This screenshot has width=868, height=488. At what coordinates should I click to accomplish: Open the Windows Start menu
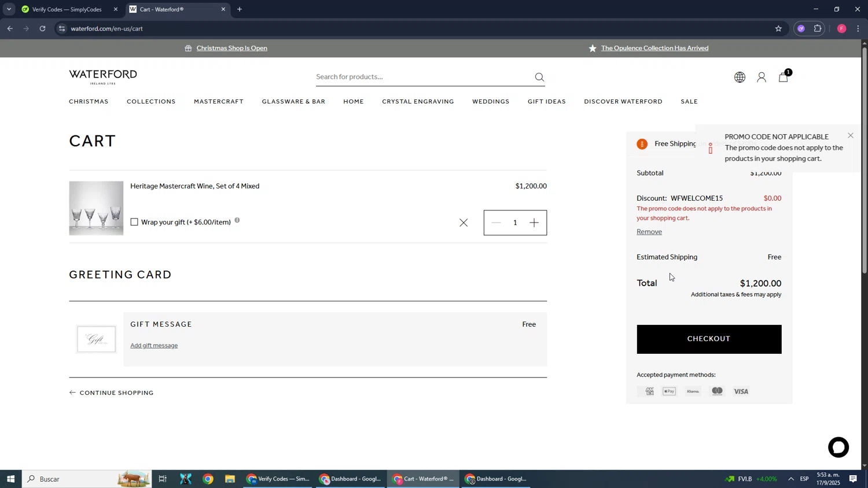[x=10, y=479]
